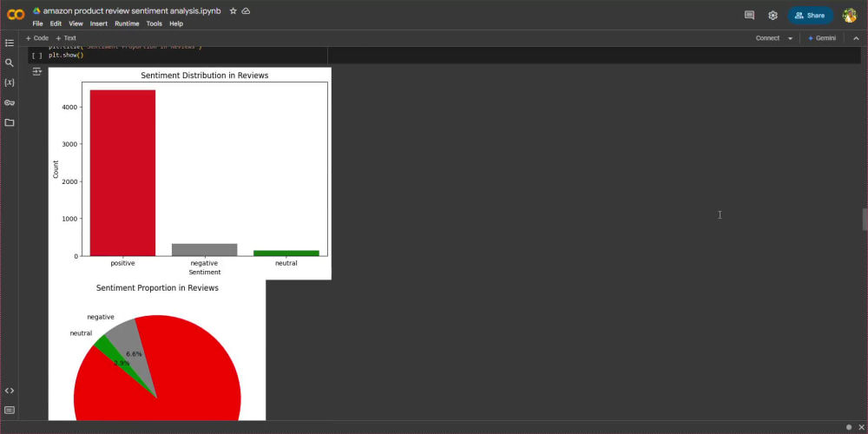This screenshot has width=868, height=434.
Task: Open the variables inspector icon
Action: (10, 82)
